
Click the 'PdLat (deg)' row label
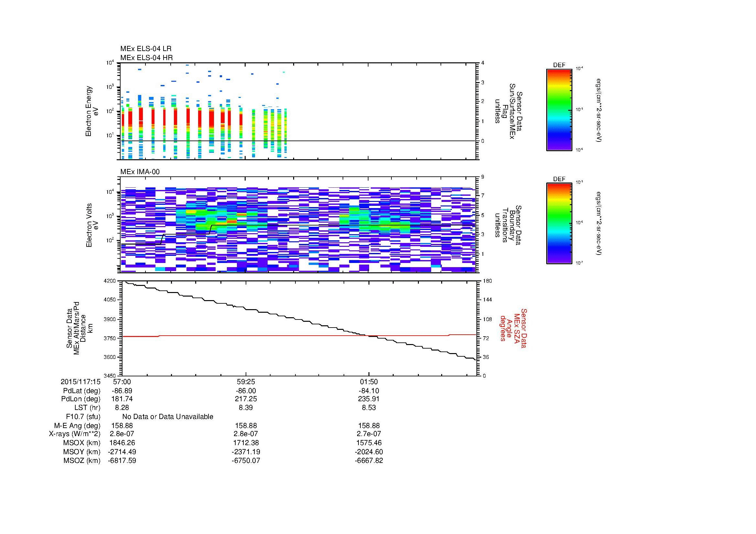[82, 391]
